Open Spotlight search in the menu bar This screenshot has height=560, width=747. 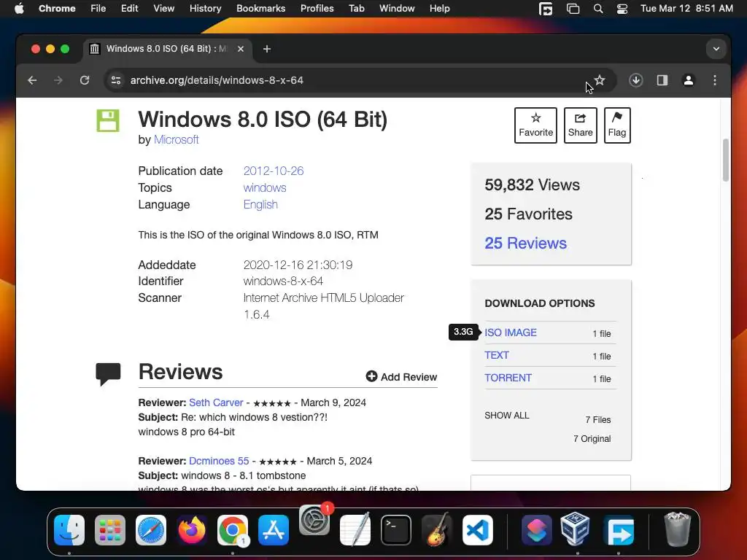click(x=598, y=9)
